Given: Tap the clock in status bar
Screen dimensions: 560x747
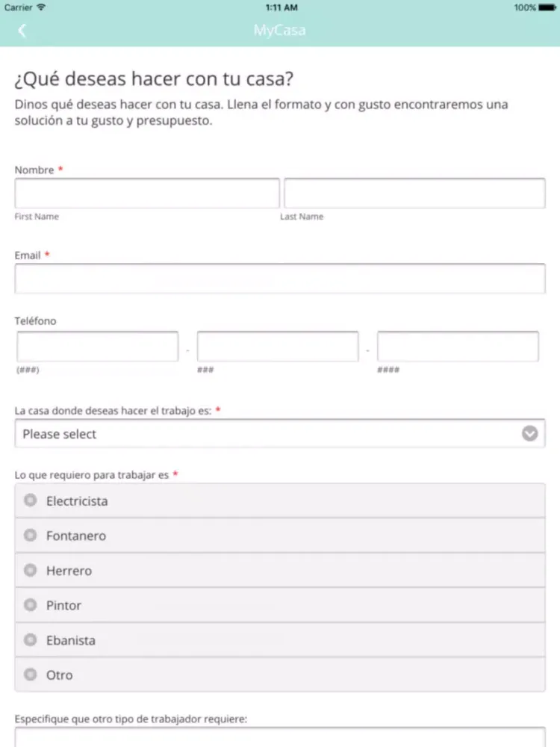Looking at the screenshot, I should 281,7.
